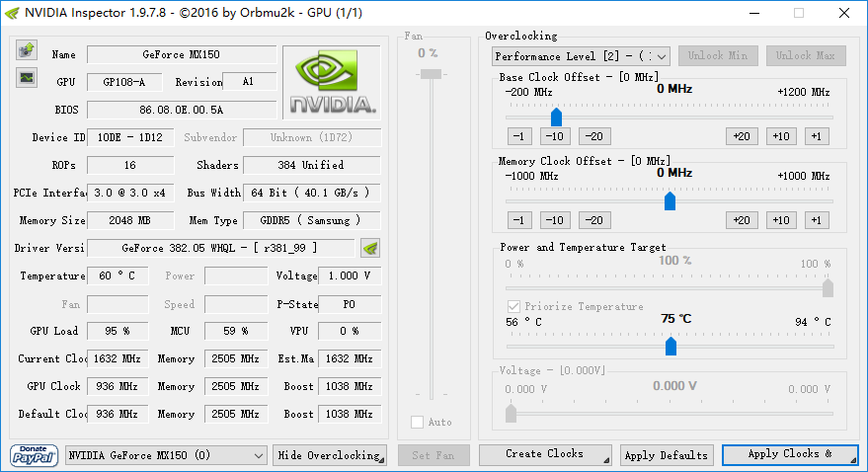
Task: Click the Unlock Max button
Action: 806,55
